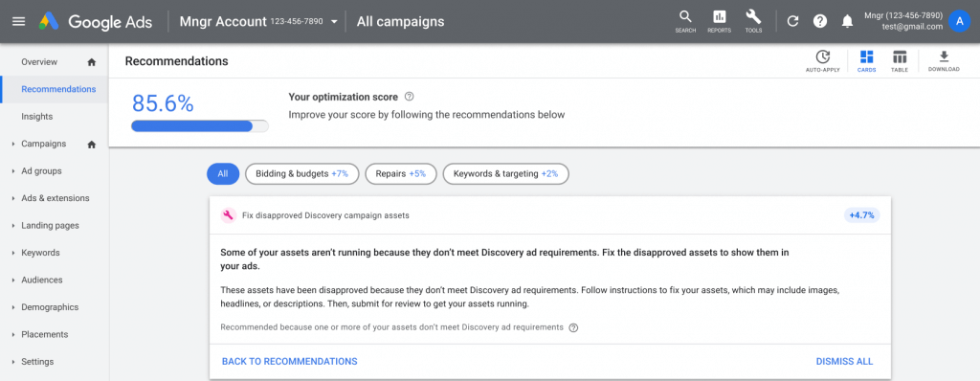Open the hamburger main menu

[x=19, y=21]
